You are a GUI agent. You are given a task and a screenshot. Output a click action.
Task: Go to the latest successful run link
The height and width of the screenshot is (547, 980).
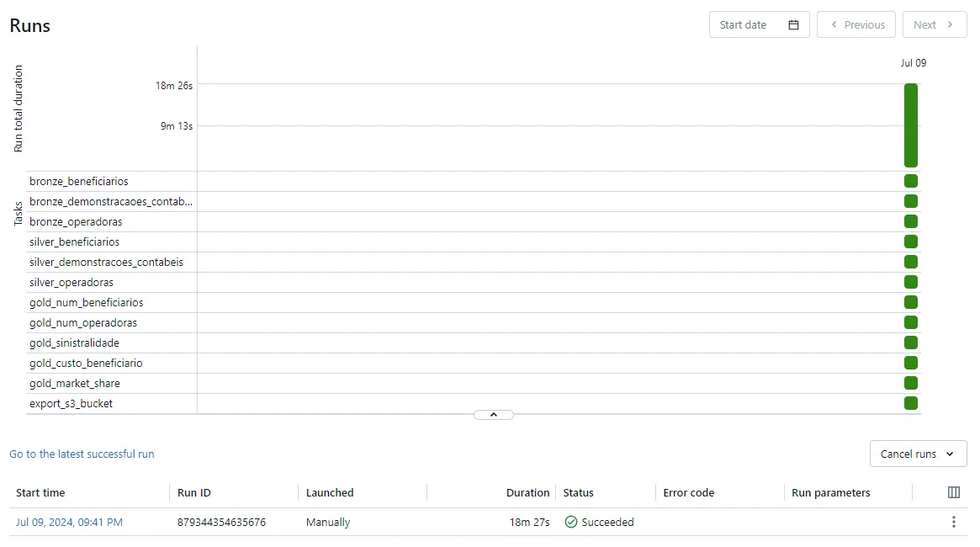point(82,454)
